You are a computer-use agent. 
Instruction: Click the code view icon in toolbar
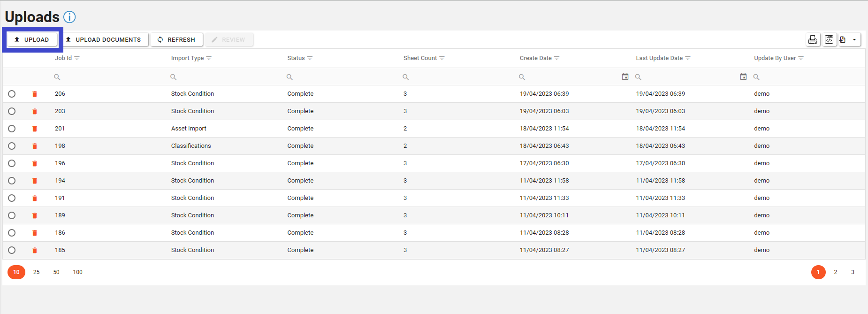coord(829,40)
